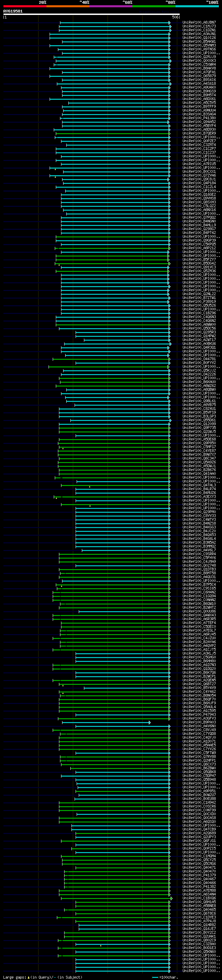
Task: Click the red 20% identity legend segment
Action: tap(25, 6)
